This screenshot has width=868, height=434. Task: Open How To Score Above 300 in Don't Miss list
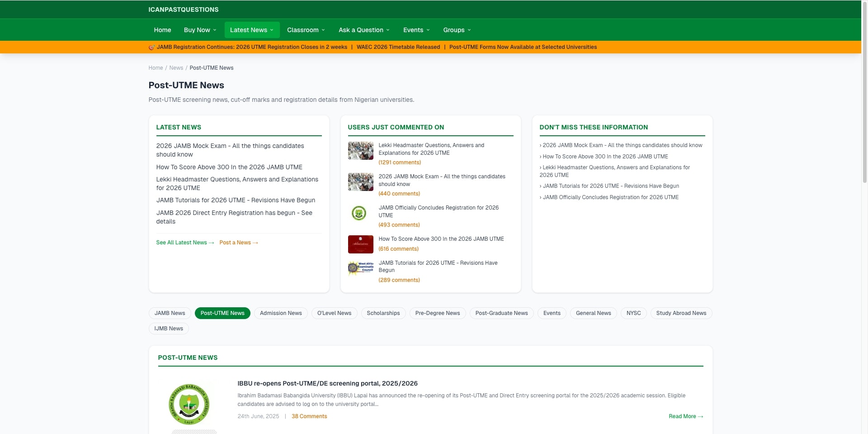click(x=604, y=157)
